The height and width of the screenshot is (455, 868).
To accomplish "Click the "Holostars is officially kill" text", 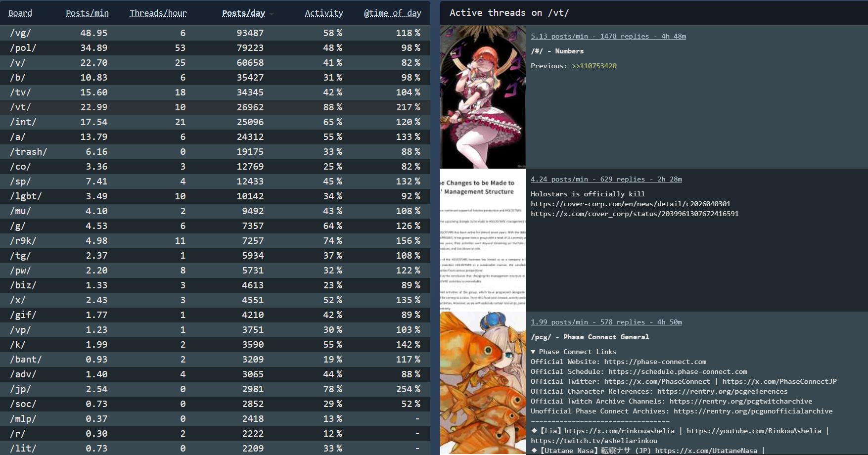I will click(x=588, y=194).
